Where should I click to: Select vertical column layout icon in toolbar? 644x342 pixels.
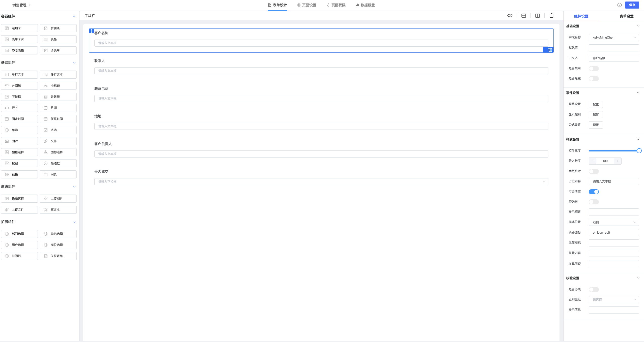click(x=538, y=16)
